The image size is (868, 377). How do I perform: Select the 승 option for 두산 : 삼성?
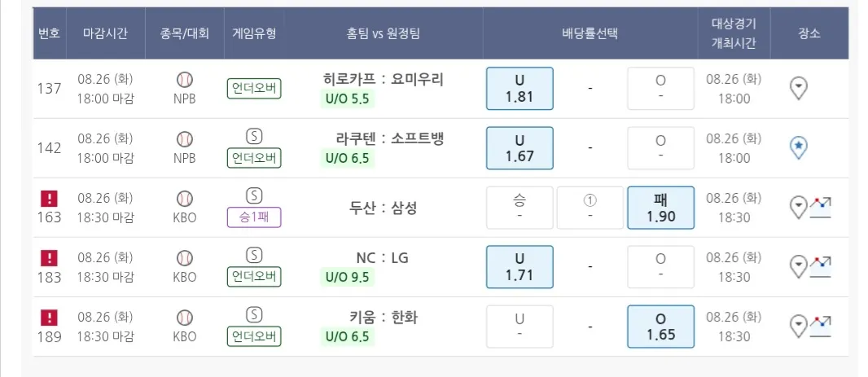point(519,208)
